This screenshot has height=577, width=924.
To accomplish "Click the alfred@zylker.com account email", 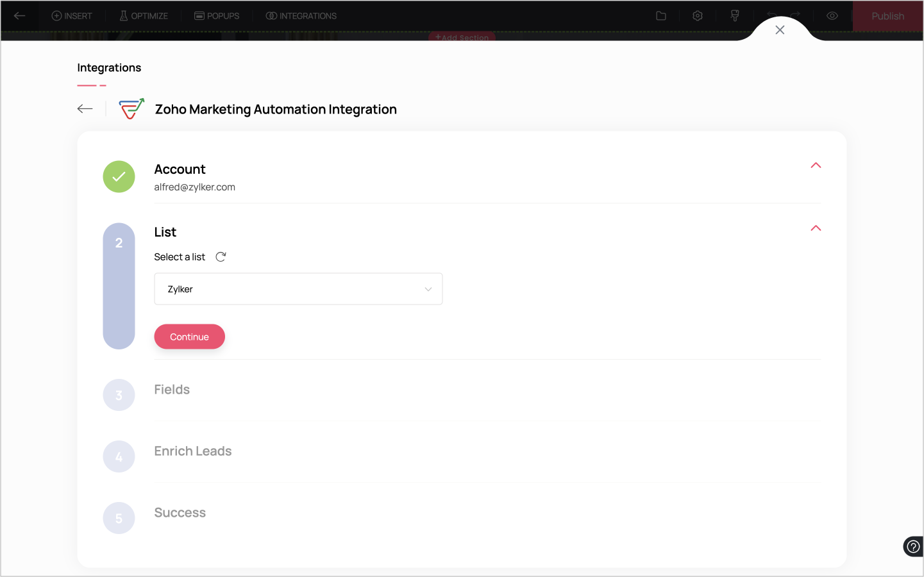I will click(195, 187).
